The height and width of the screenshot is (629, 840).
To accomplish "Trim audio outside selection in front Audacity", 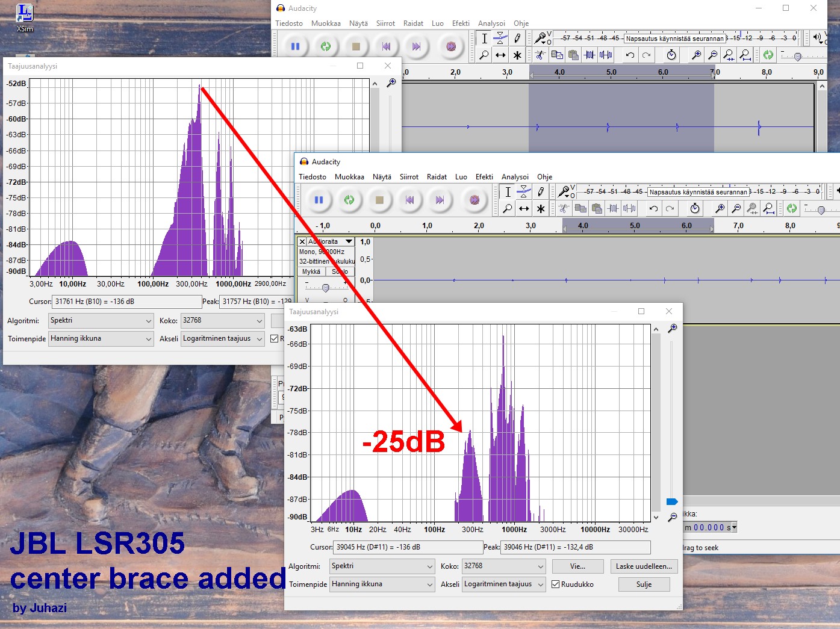I will (x=613, y=208).
